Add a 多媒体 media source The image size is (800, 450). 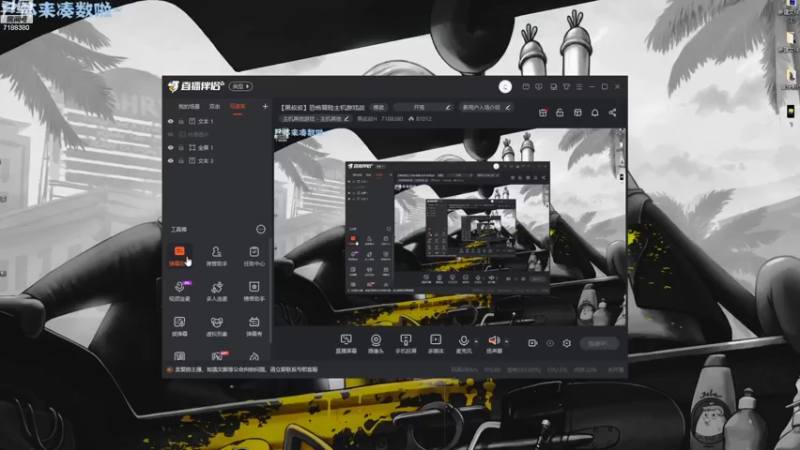point(436,343)
